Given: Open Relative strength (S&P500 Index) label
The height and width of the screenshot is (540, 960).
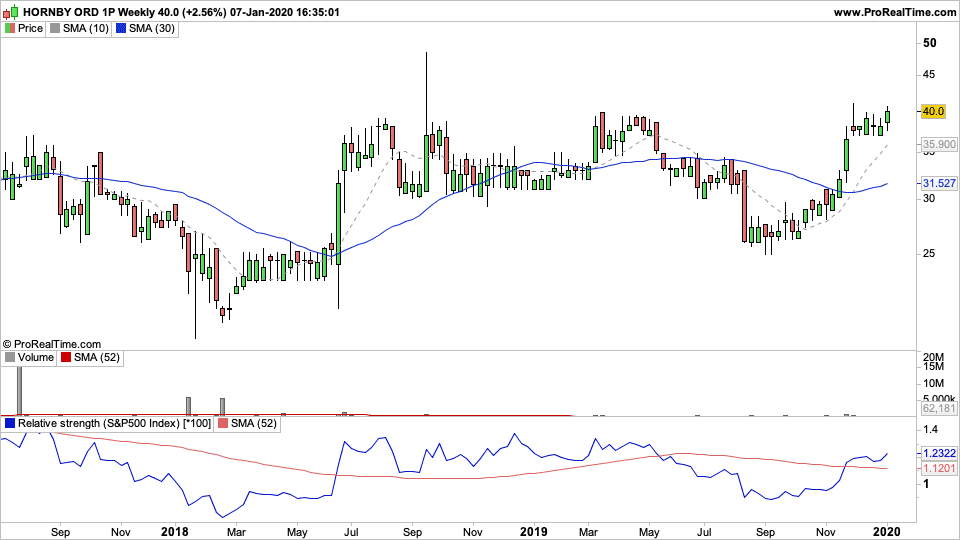Looking at the screenshot, I should click(x=114, y=424).
